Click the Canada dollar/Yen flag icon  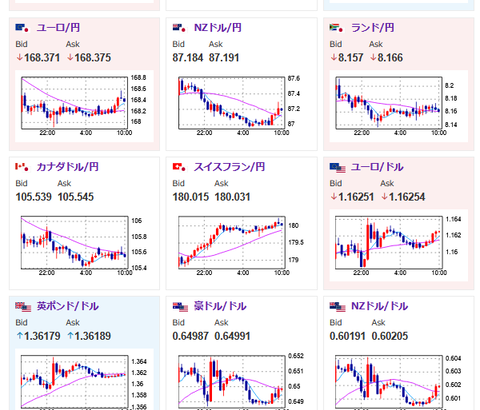[x=22, y=167]
